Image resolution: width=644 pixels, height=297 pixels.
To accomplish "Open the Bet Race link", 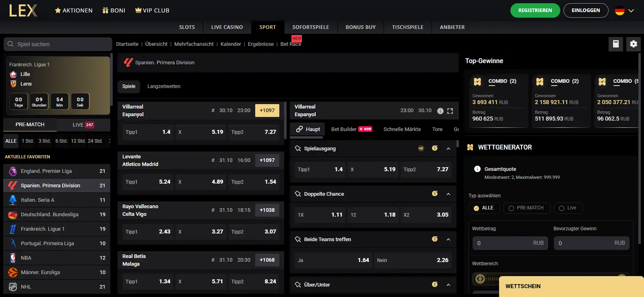I will point(291,44).
